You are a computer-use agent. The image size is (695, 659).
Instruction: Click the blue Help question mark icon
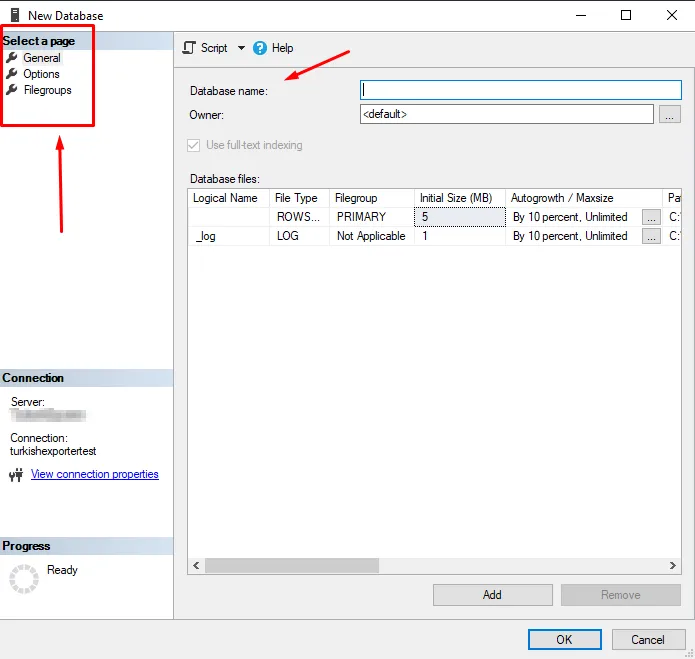[260, 48]
